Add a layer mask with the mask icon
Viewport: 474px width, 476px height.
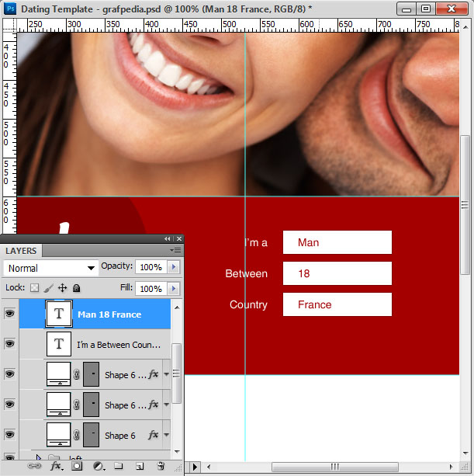click(77, 466)
